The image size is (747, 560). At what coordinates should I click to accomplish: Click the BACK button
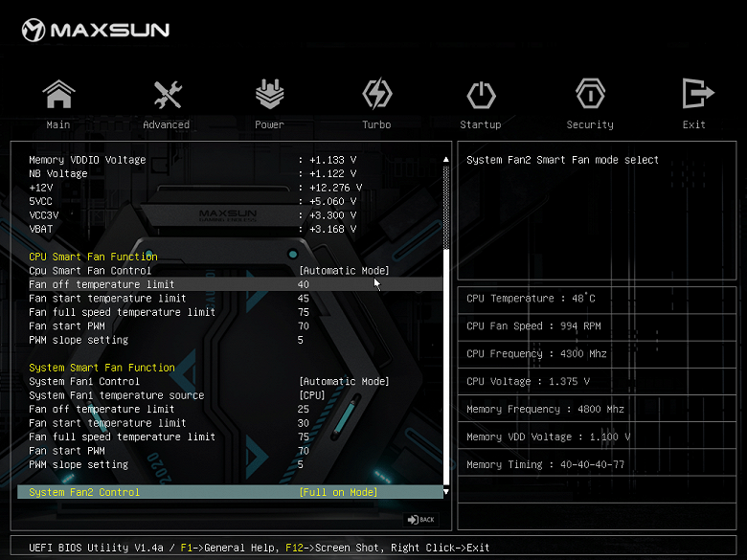tap(421, 520)
